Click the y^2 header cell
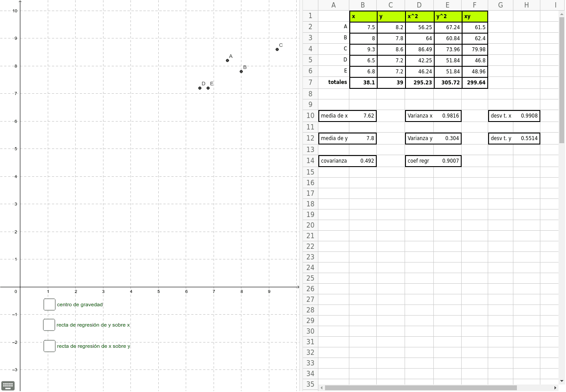The height and width of the screenshot is (392, 566). pos(448,16)
